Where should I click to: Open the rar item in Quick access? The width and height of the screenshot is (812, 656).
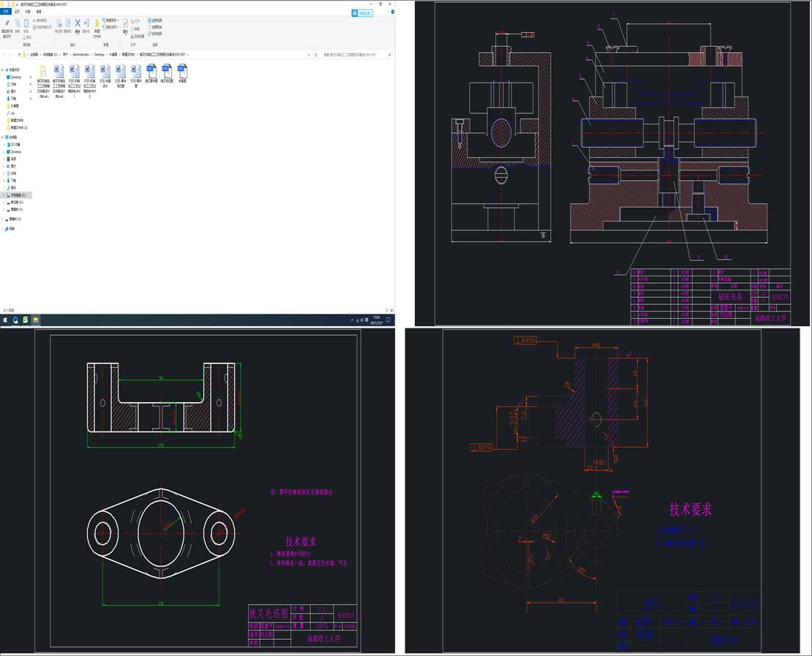pyautogui.click(x=11, y=113)
